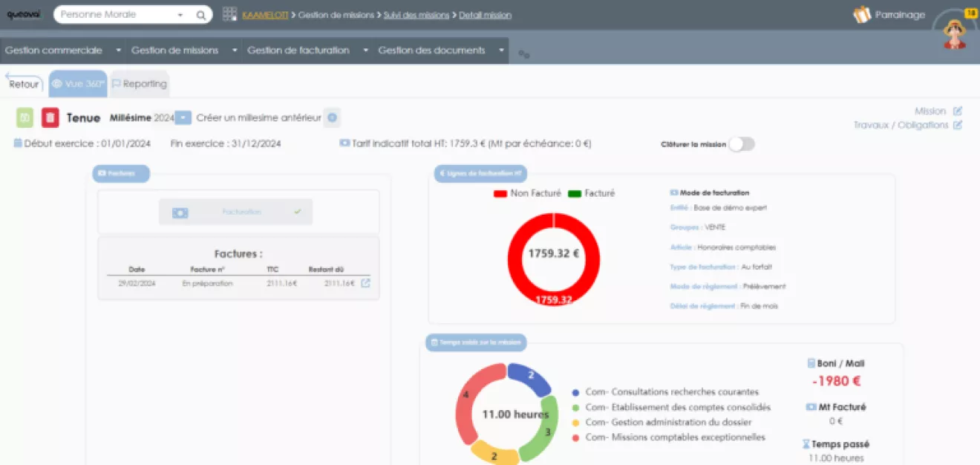Select the invoice date 29/02/2024
This screenshot has width=980, height=465.
137,283
